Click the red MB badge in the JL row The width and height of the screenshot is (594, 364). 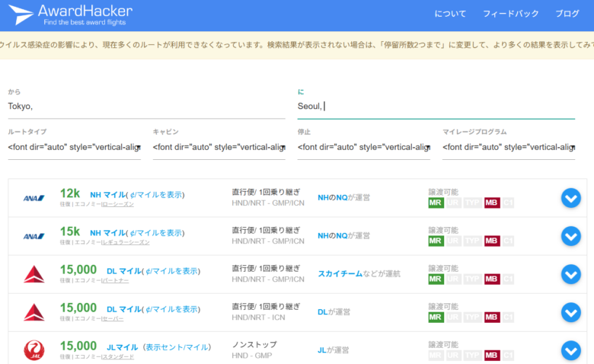click(492, 355)
